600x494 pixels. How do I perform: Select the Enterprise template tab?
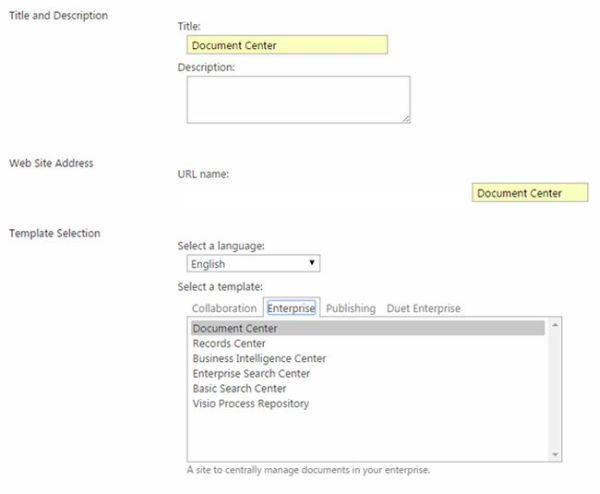click(291, 308)
